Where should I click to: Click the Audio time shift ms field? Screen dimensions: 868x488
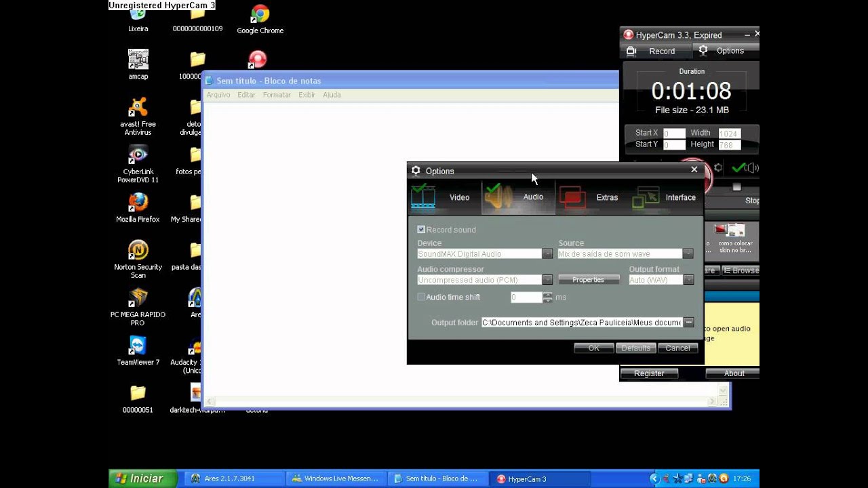(x=526, y=297)
